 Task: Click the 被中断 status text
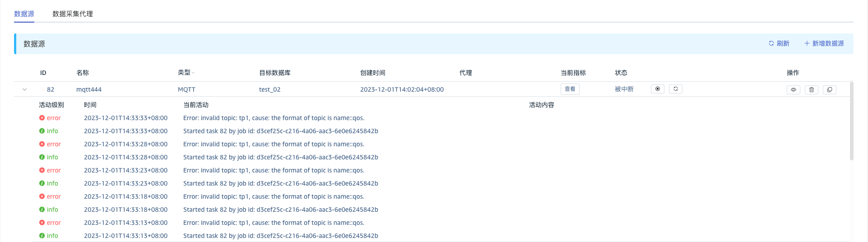point(624,89)
